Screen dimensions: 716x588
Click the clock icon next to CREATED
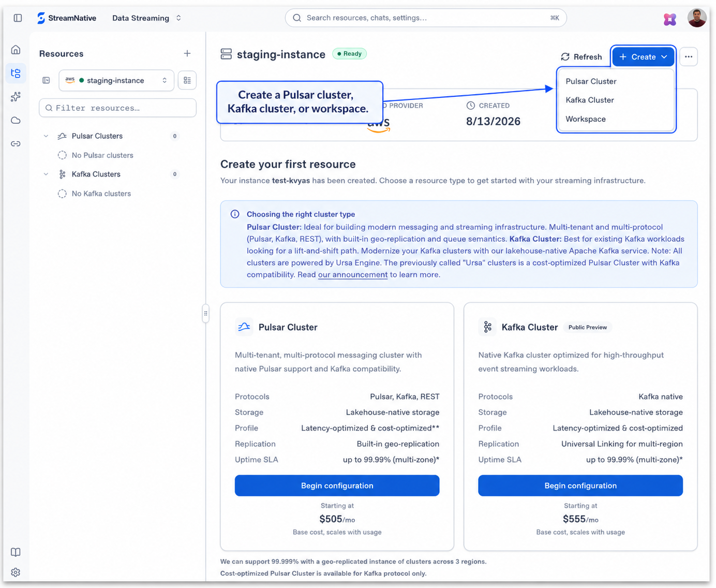471,106
